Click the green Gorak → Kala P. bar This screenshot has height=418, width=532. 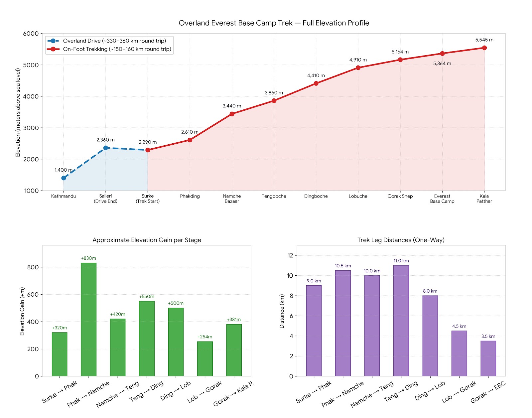coord(234,350)
